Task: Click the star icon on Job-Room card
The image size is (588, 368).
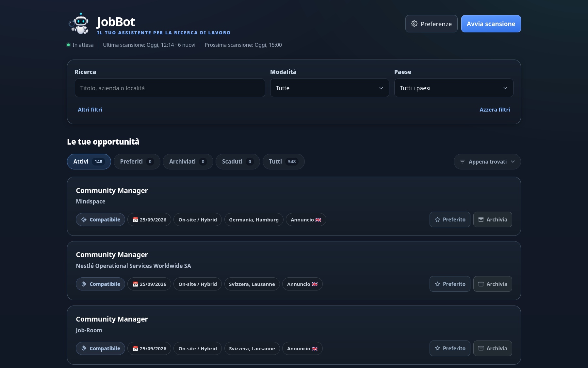Action: click(437, 348)
